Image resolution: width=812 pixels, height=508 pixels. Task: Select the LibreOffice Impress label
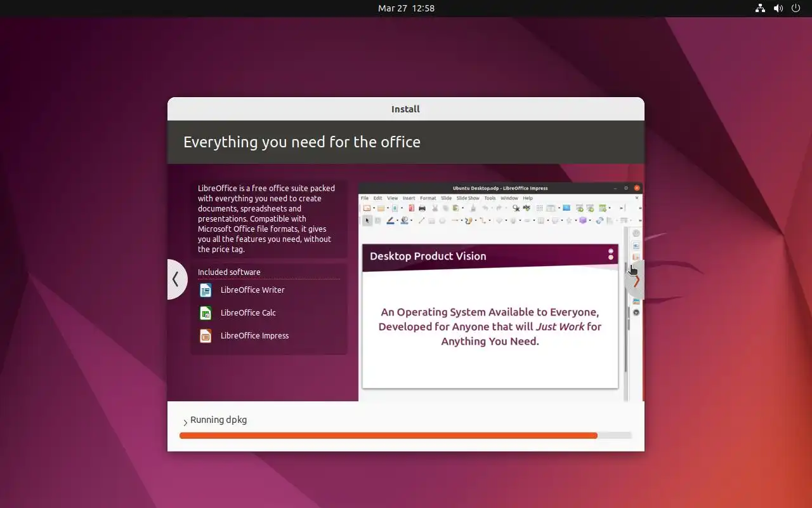(x=254, y=335)
